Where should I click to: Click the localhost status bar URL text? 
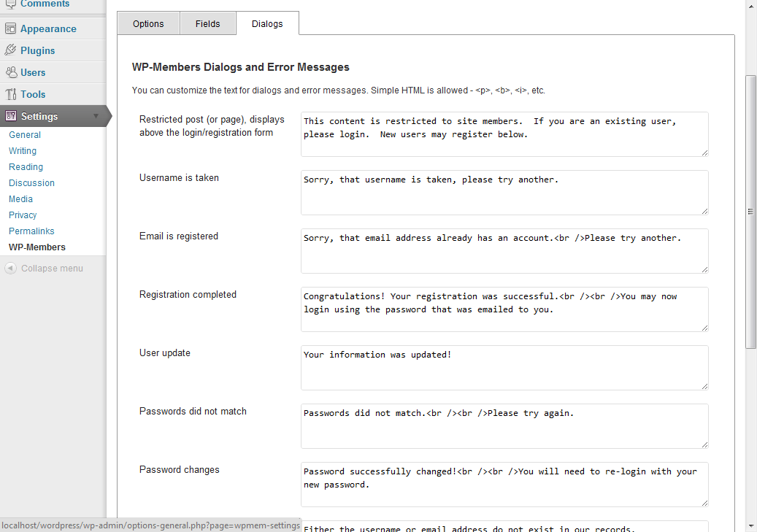click(x=150, y=525)
